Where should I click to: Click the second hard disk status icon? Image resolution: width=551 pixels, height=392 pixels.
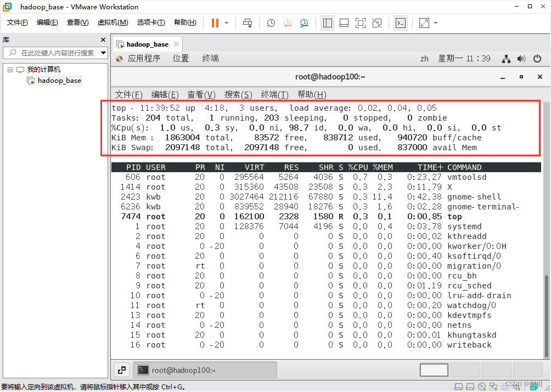[470, 387]
